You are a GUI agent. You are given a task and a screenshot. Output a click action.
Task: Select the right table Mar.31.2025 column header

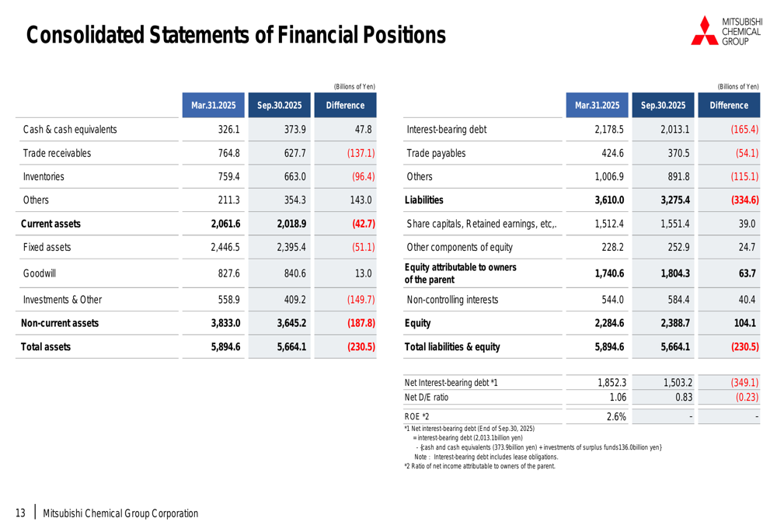point(597,105)
